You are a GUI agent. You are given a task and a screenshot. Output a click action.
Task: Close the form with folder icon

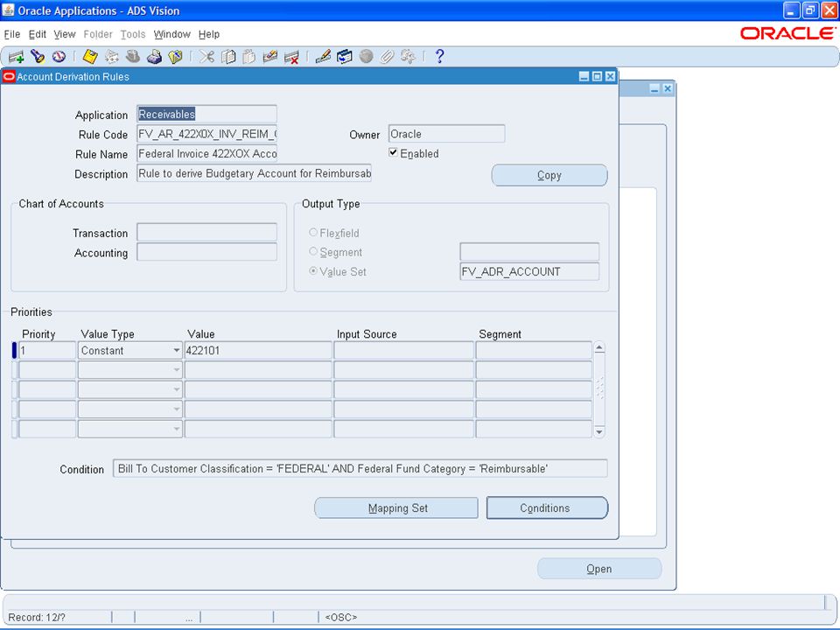point(175,56)
